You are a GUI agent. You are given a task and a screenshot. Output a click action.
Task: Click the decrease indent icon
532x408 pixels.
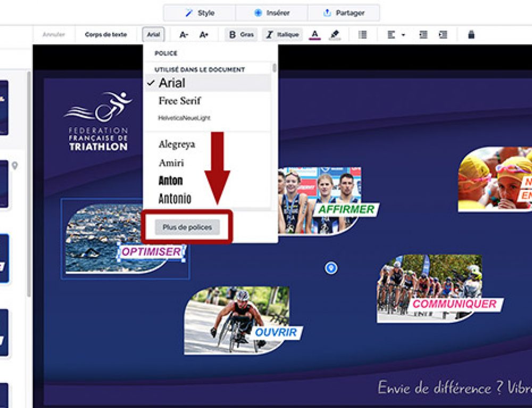(x=423, y=35)
